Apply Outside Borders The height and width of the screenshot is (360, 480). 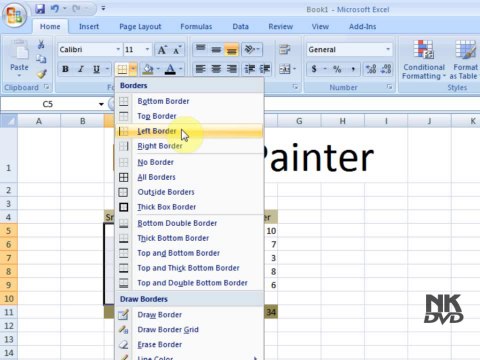[x=189, y=192]
